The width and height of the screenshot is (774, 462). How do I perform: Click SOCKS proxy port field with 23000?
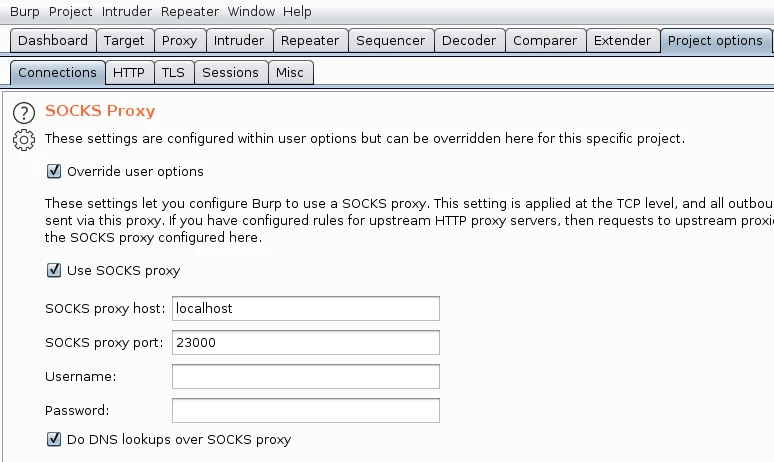coord(306,343)
